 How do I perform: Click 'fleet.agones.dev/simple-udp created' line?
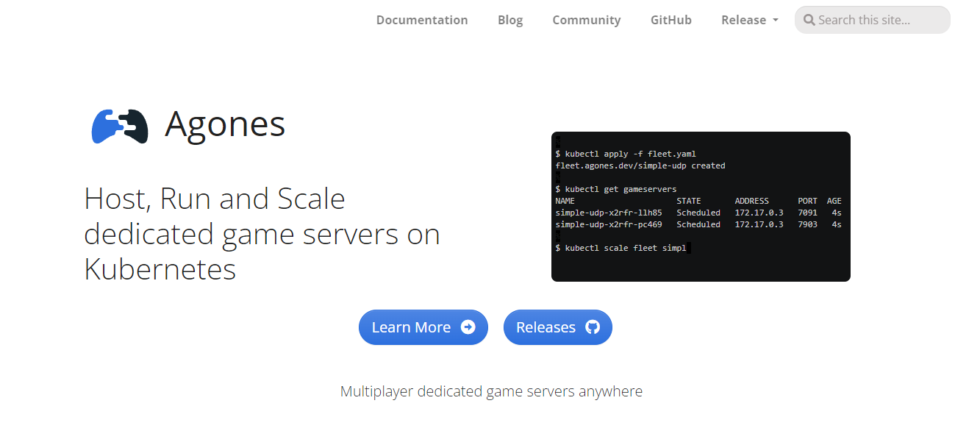[640, 165]
